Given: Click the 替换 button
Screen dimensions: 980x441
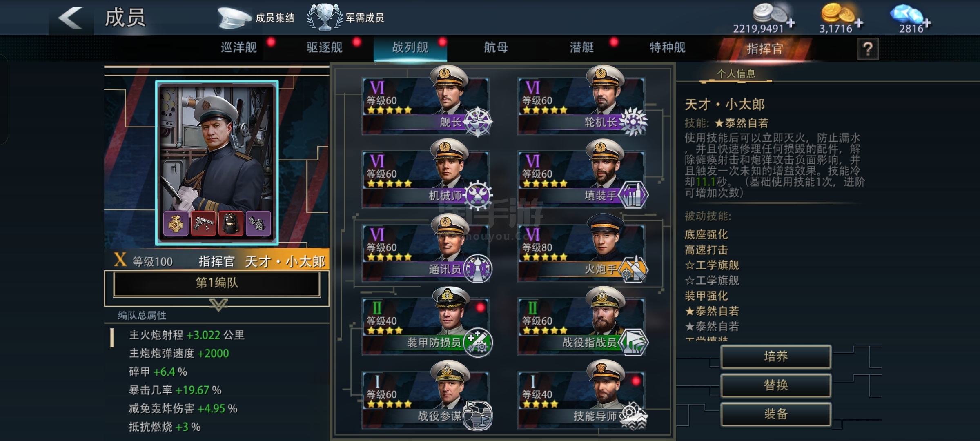Looking at the screenshot, I should pyautogui.click(x=776, y=385).
